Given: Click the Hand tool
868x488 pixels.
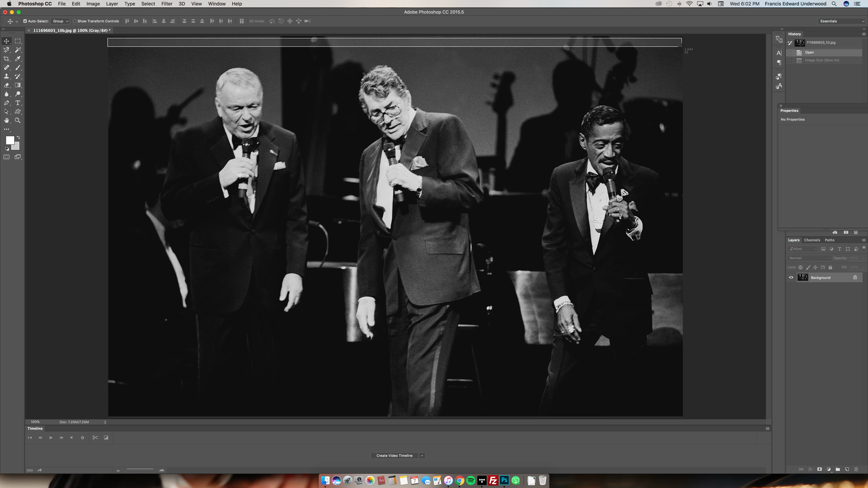Looking at the screenshot, I should [6, 120].
